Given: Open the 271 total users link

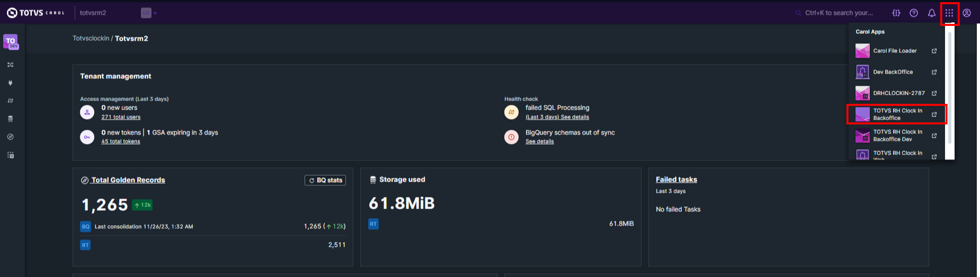Looking at the screenshot, I should pyautogui.click(x=121, y=117).
